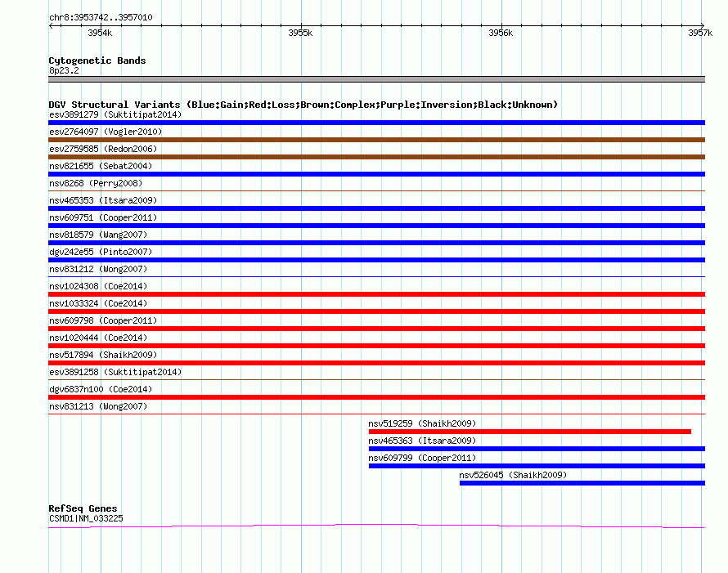Select variant nsv465363 (Itsara2009) label
The width and height of the screenshot is (728, 573).
(422, 441)
